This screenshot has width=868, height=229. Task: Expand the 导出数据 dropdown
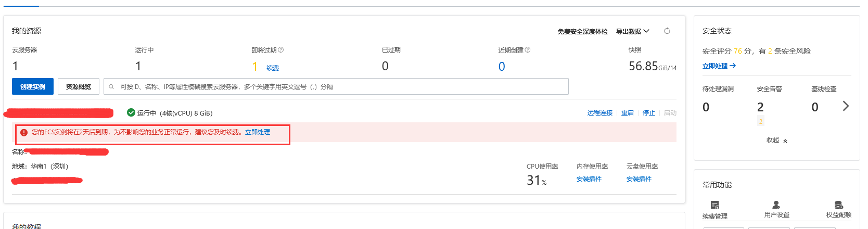tap(633, 31)
